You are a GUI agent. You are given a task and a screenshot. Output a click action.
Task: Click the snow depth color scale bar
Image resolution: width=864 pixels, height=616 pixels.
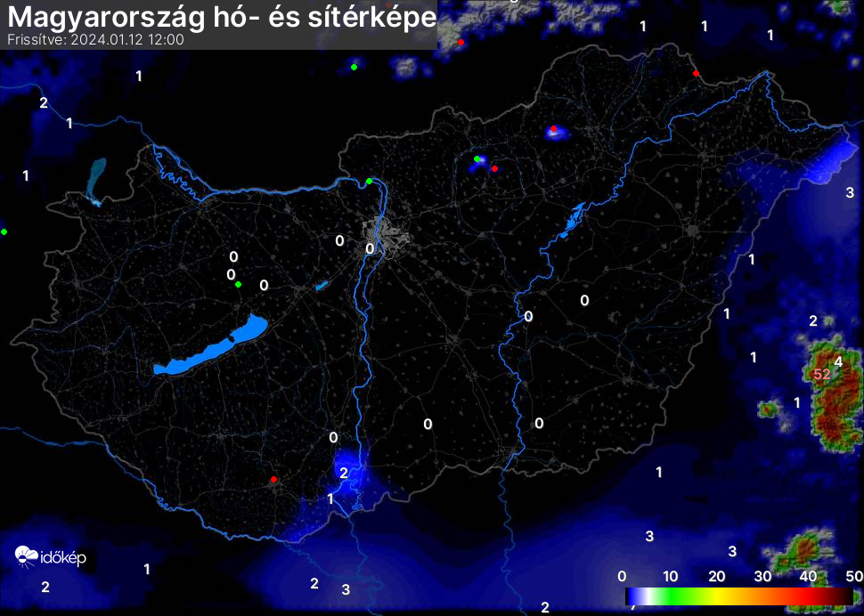(739, 596)
